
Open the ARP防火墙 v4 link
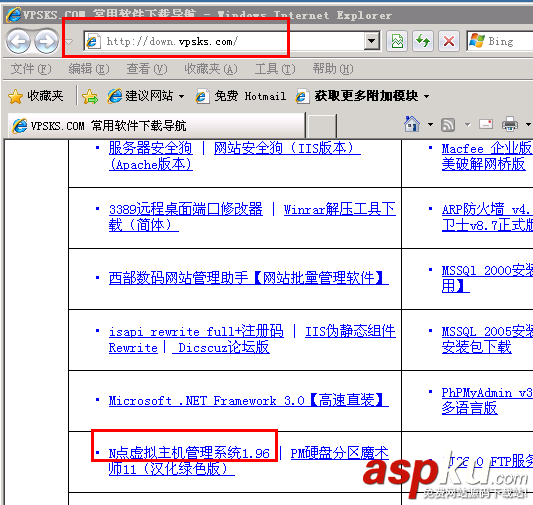(486, 209)
